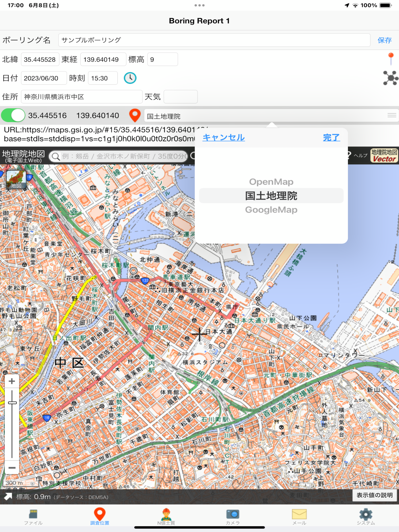The image size is (399, 532).
Task: Tap キャンセル in the picker popup
Action: pyautogui.click(x=224, y=137)
